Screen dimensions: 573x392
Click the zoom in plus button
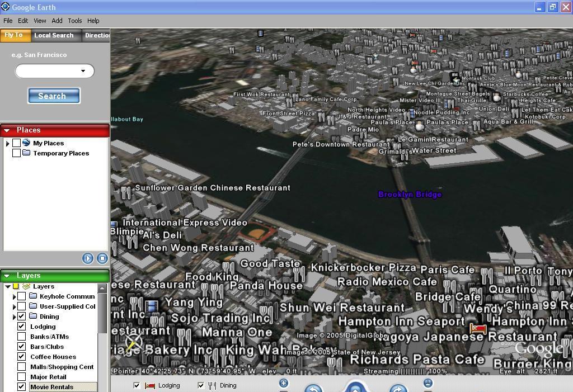click(284, 383)
